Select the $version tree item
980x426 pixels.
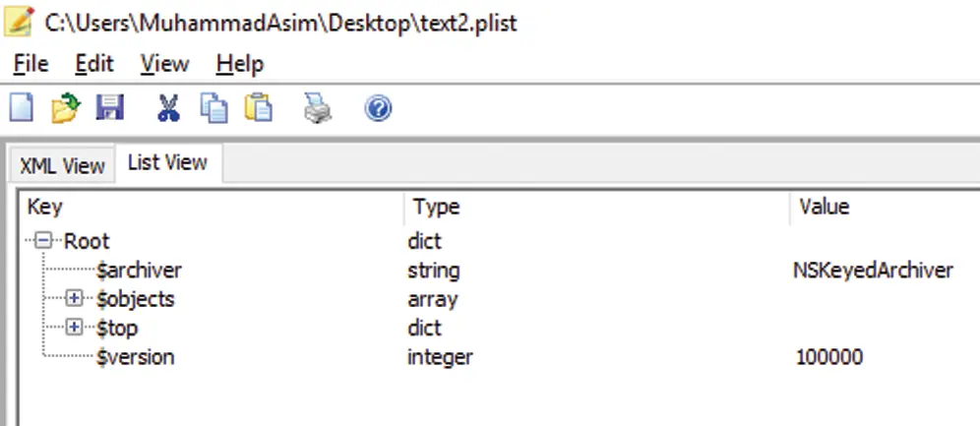pos(135,357)
